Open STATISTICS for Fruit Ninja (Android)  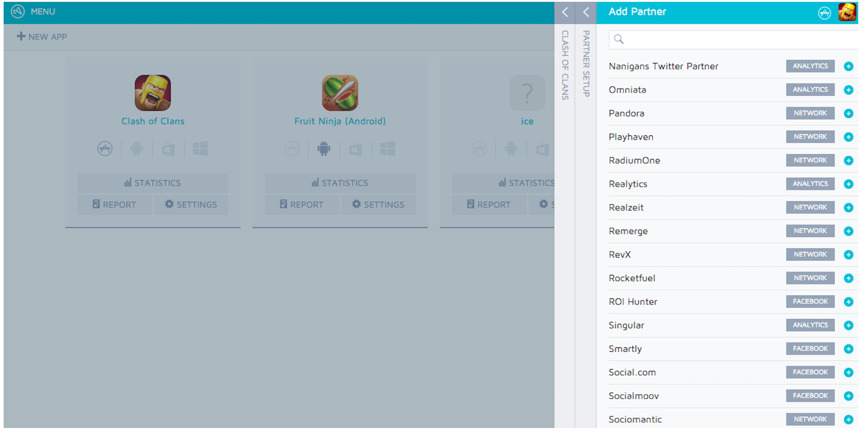(340, 183)
